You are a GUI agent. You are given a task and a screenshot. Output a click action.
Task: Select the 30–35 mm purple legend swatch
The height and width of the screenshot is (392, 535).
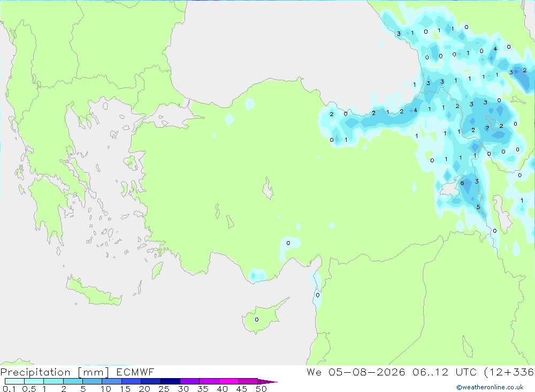[189, 381]
